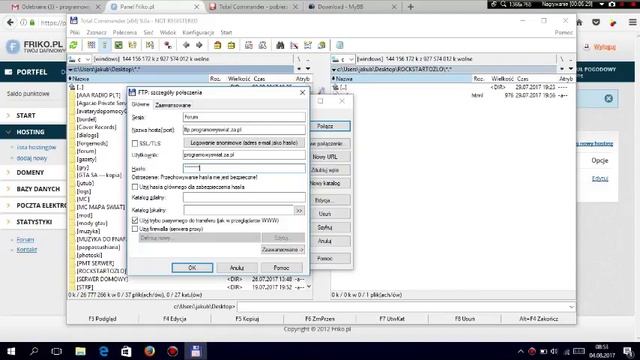640x360 pixels.
Task: Switch to brief file list view icon
Action: coord(91,45)
